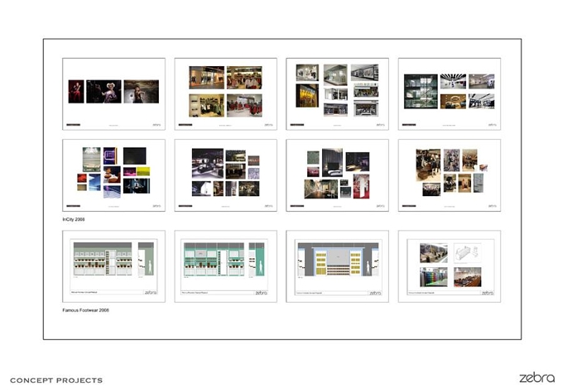Open the yellow and blue shelving elevation slide
Screen dimensions: 563x392
tap(338, 266)
